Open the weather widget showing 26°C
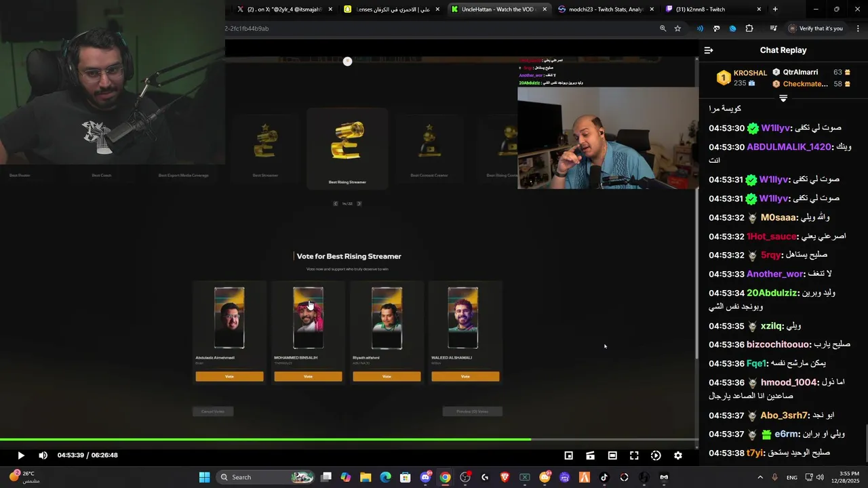This screenshot has height=488, width=868. coord(24,477)
